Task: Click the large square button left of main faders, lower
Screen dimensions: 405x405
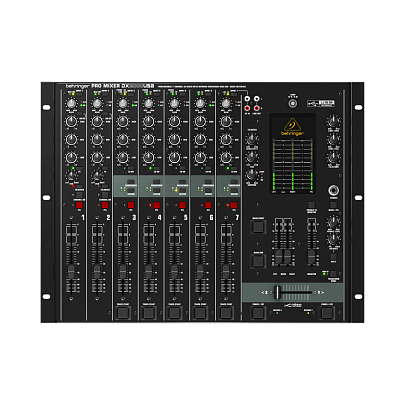Action: point(258,261)
